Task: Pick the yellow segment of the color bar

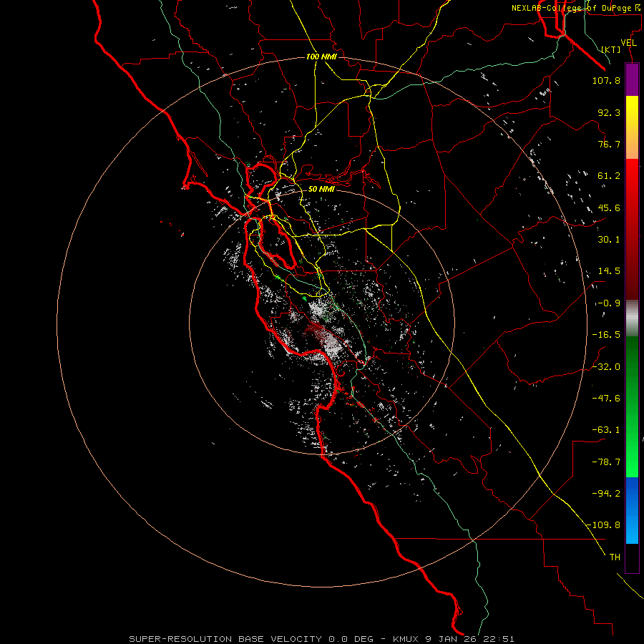Action: click(632, 127)
